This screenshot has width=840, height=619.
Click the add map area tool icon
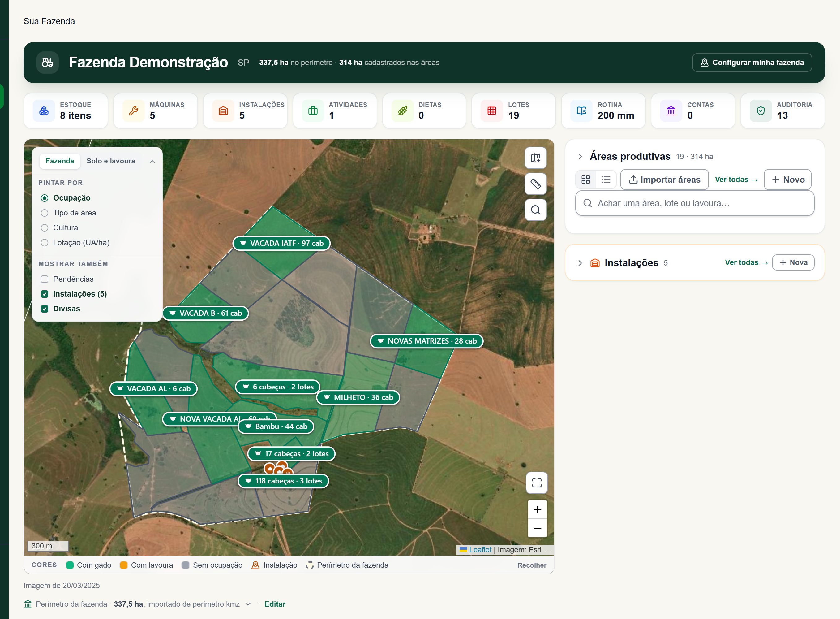click(x=536, y=158)
